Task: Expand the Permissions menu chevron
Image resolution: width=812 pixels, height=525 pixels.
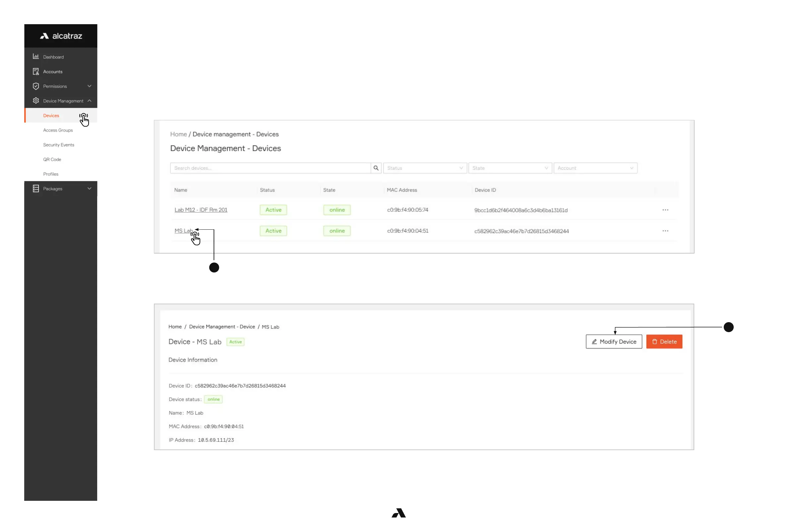Action: 89,86
